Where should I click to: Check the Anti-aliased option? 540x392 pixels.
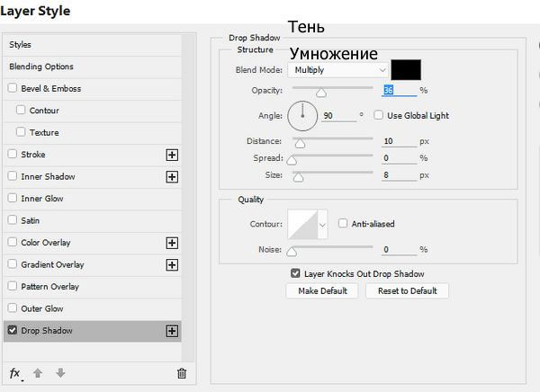coord(343,224)
